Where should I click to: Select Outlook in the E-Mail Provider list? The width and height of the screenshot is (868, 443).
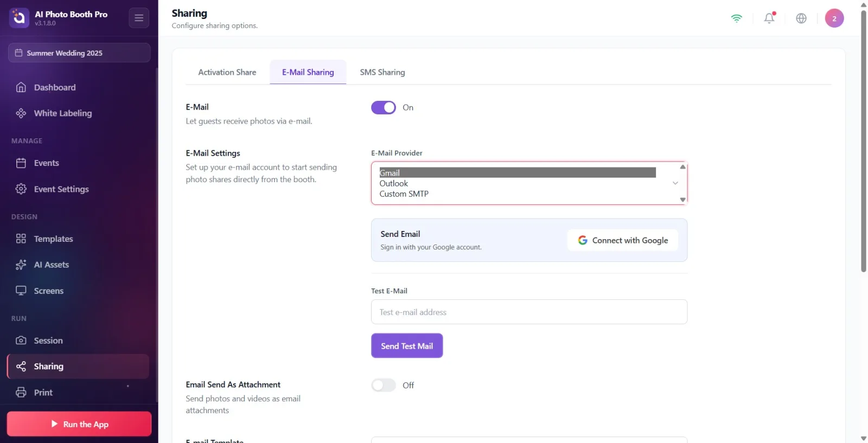click(x=518, y=183)
